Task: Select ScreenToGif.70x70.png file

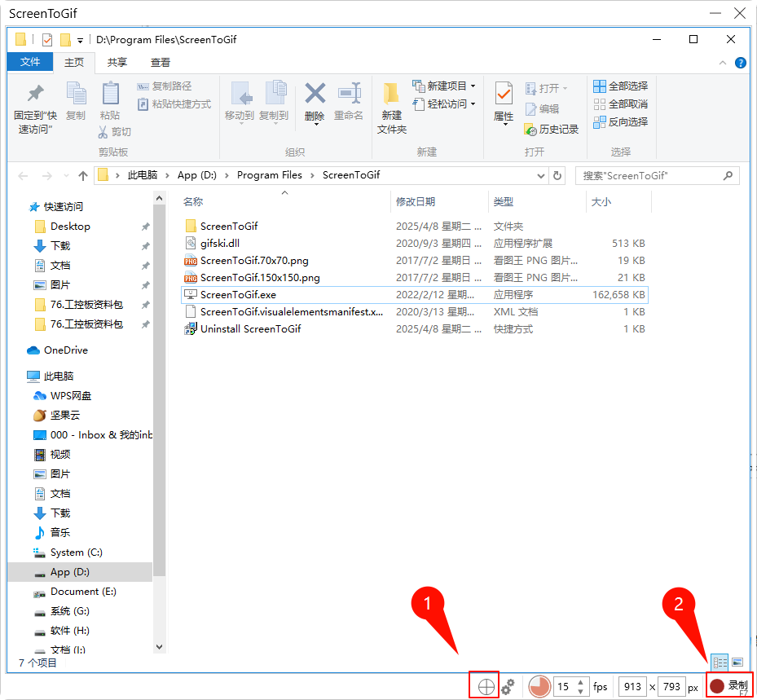Action: tap(414, 261)
